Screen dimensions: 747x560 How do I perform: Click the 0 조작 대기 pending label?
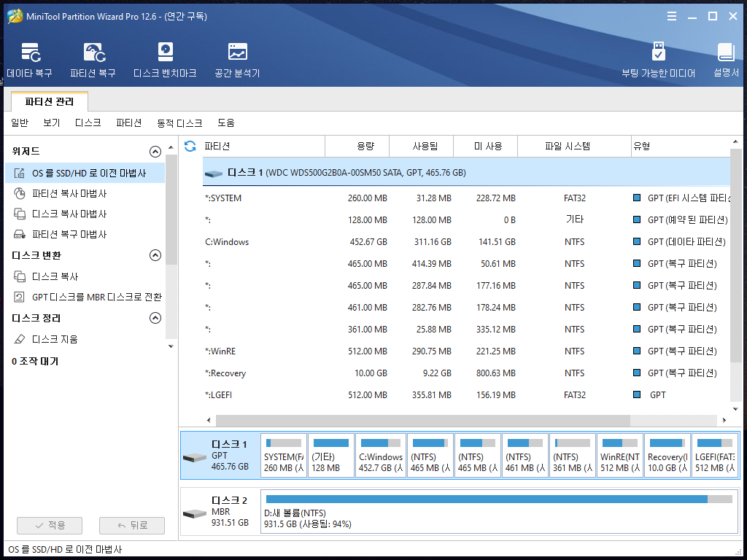35,362
